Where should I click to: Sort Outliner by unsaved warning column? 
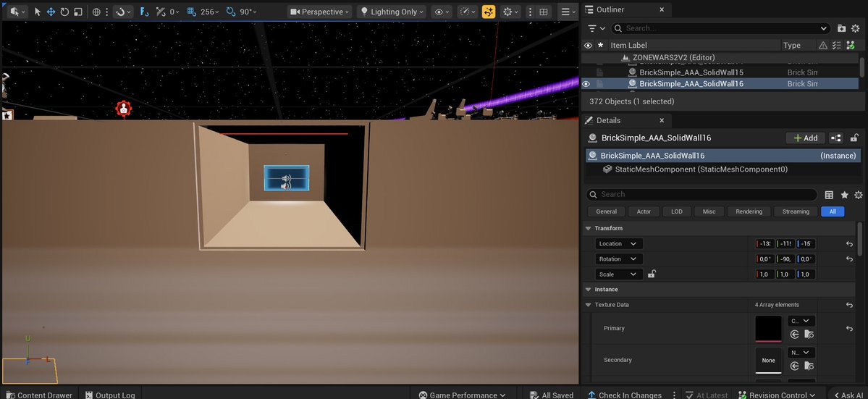point(824,46)
